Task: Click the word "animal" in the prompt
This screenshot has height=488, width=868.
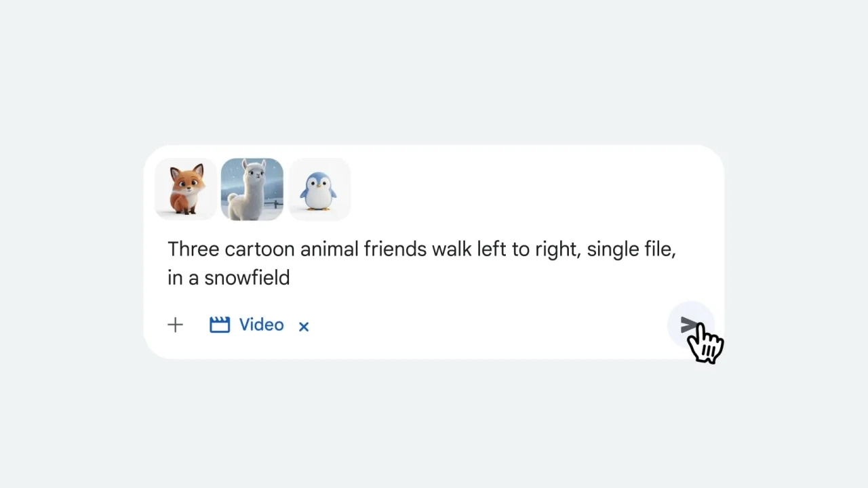Action: tap(329, 249)
